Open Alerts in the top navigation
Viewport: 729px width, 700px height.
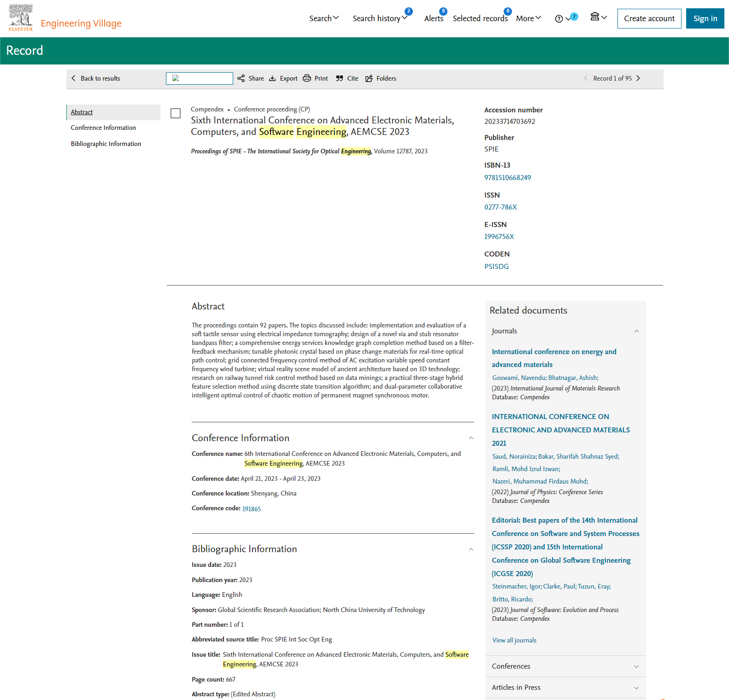pos(434,18)
